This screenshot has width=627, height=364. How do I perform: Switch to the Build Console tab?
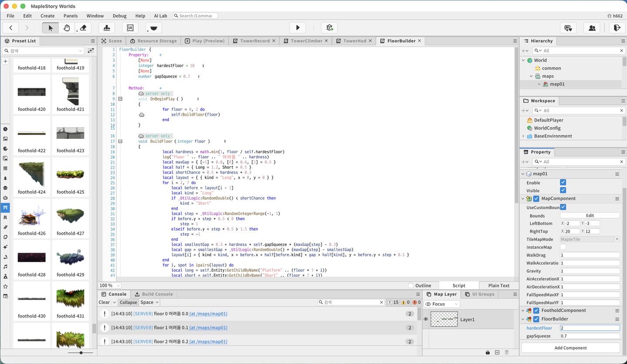[154, 294]
